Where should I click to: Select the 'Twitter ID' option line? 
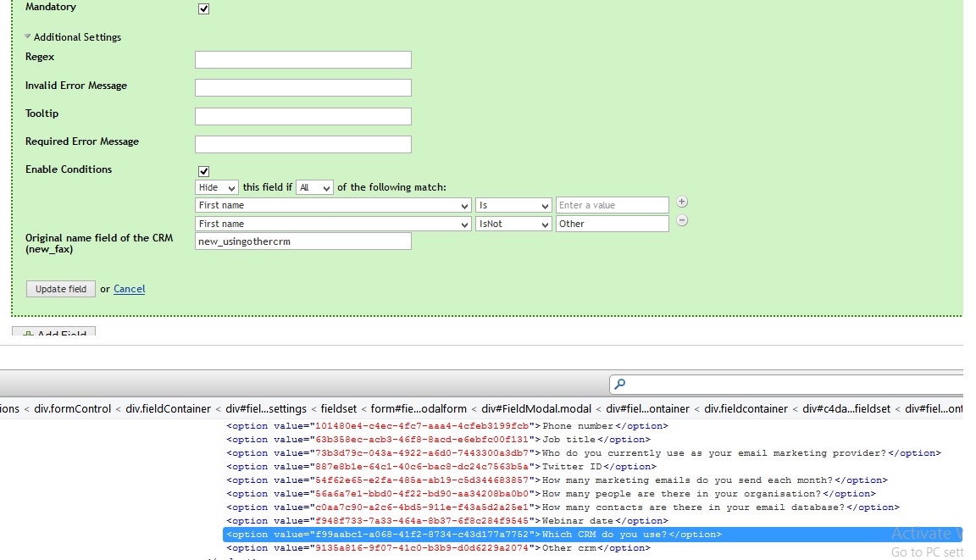[441, 468]
